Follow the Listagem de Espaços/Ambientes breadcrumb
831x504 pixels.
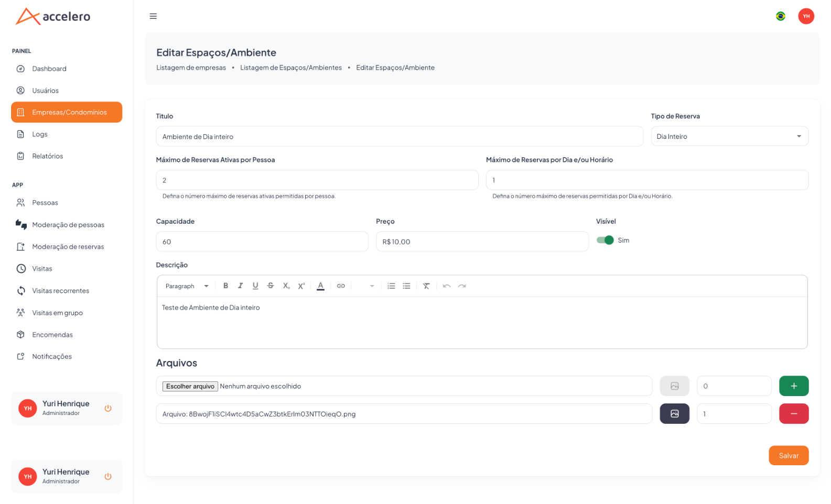(291, 68)
